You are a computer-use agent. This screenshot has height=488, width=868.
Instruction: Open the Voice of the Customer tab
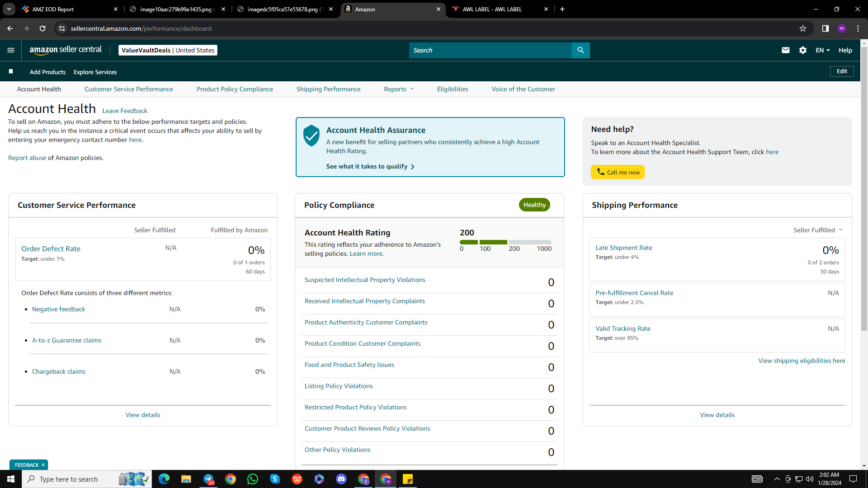click(524, 89)
